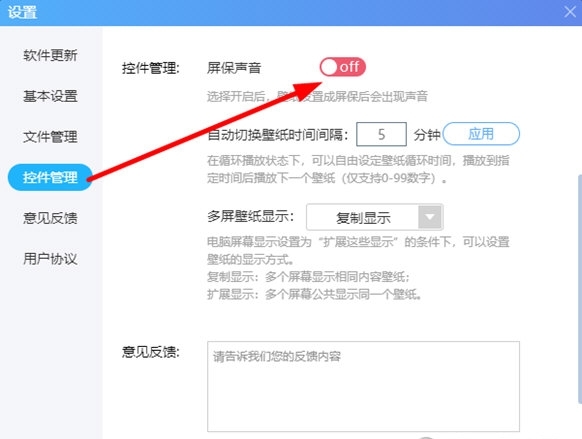The image size is (582, 439).
Task: Go to 基本设置 in the sidebar
Action: point(50,96)
